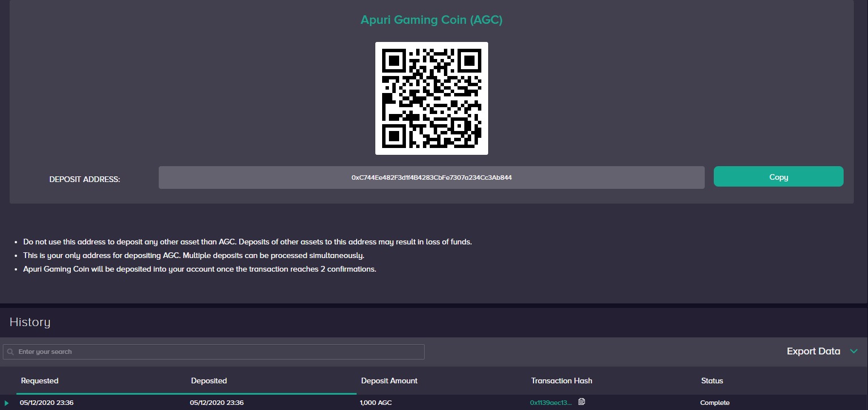Click 'This is your only address' note
The width and height of the screenshot is (868, 410).
click(193, 255)
